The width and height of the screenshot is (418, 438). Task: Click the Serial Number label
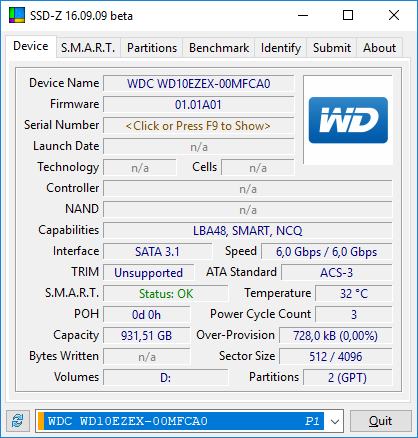tap(62, 125)
